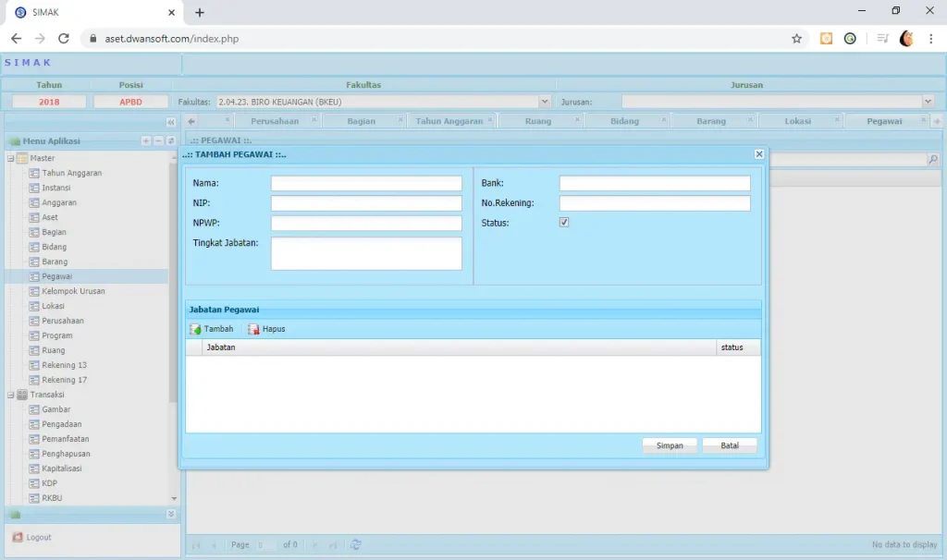Click the Nama input field
The image size is (947, 560).
click(x=366, y=183)
